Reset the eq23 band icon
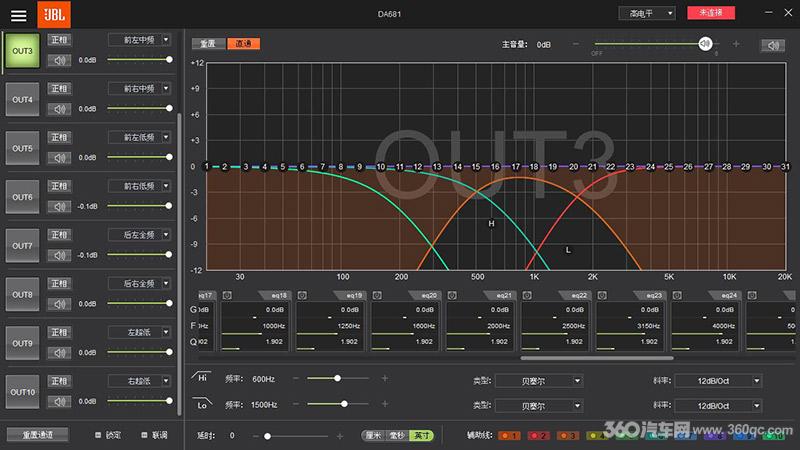Screen dimensions: 800x450 (x=602, y=295)
